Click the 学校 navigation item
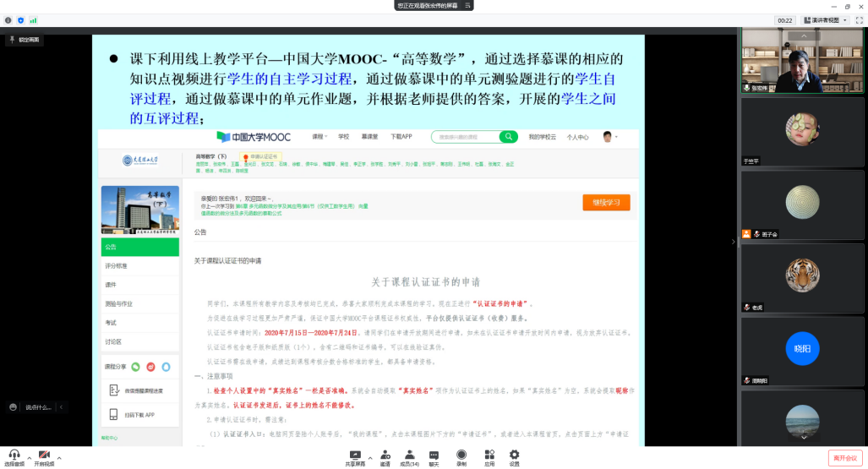The height and width of the screenshot is (469, 868). [x=344, y=137]
